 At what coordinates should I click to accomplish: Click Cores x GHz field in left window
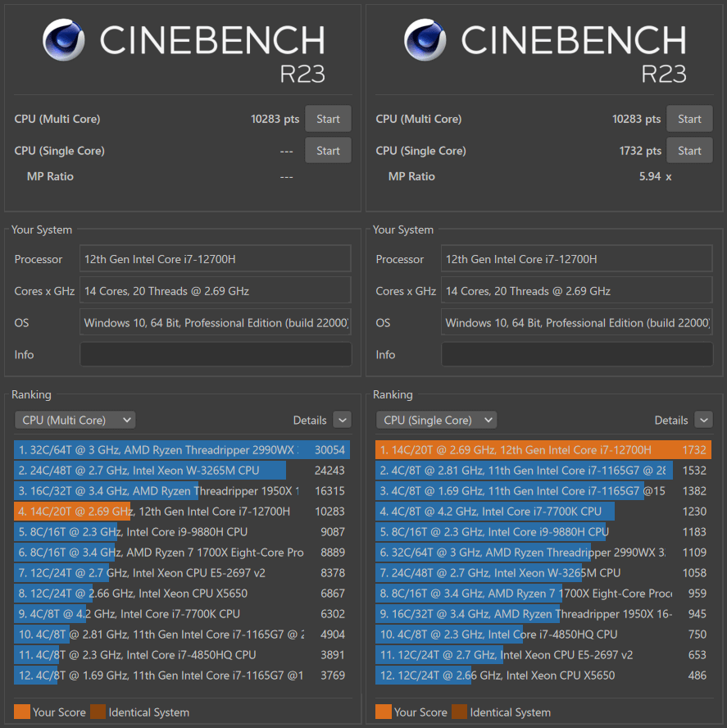[x=216, y=291]
